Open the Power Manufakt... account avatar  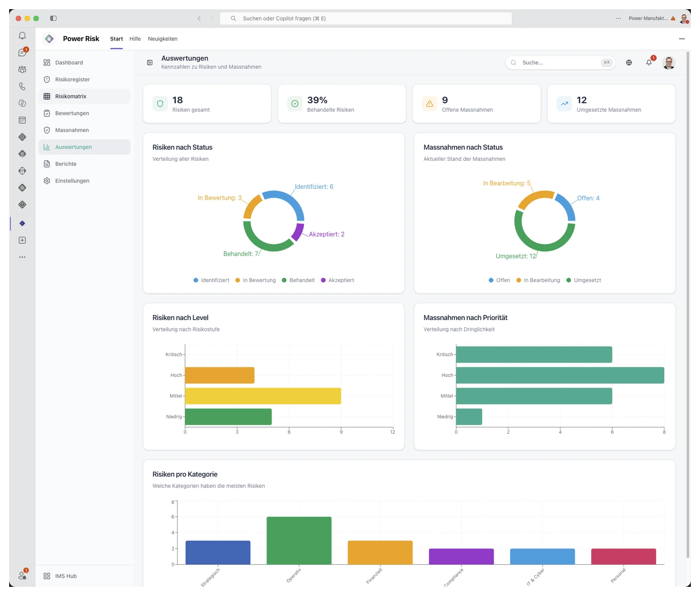pos(684,18)
